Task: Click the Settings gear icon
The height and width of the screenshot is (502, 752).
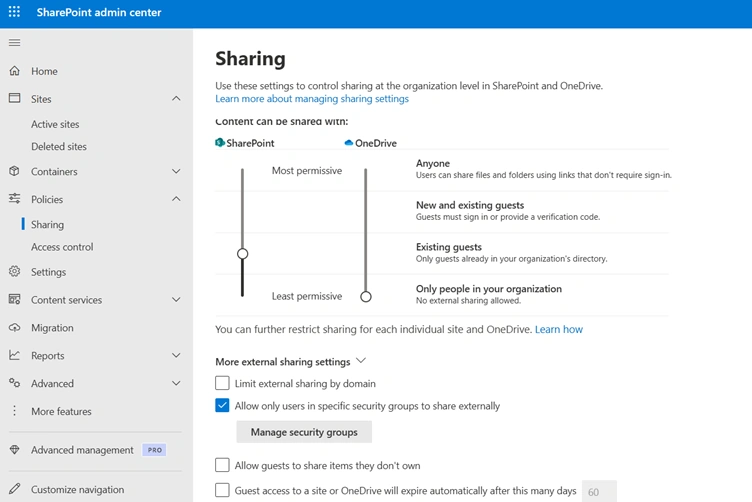Action: coord(14,271)
